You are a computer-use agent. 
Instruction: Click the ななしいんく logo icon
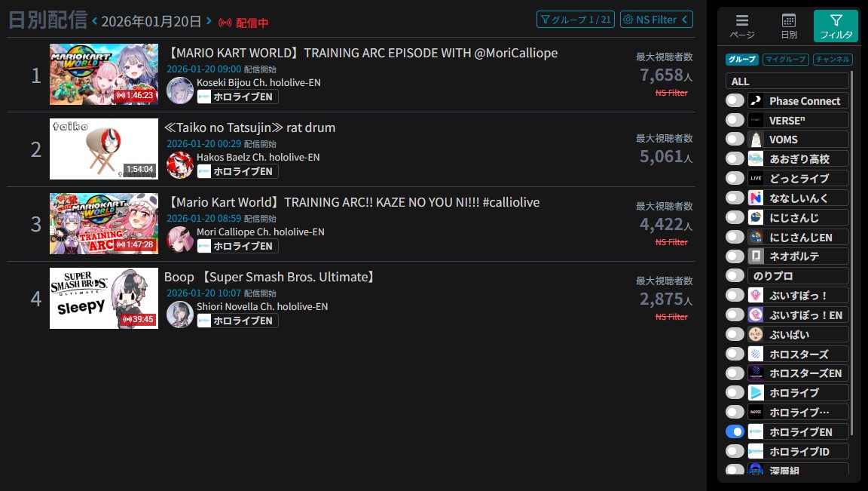pos(756,198)
